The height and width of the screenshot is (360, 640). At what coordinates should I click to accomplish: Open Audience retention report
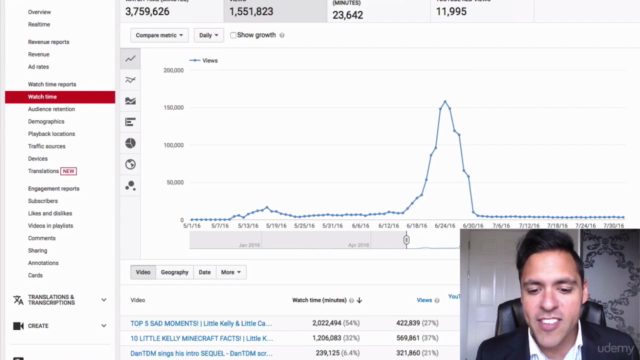click(51, 109)
